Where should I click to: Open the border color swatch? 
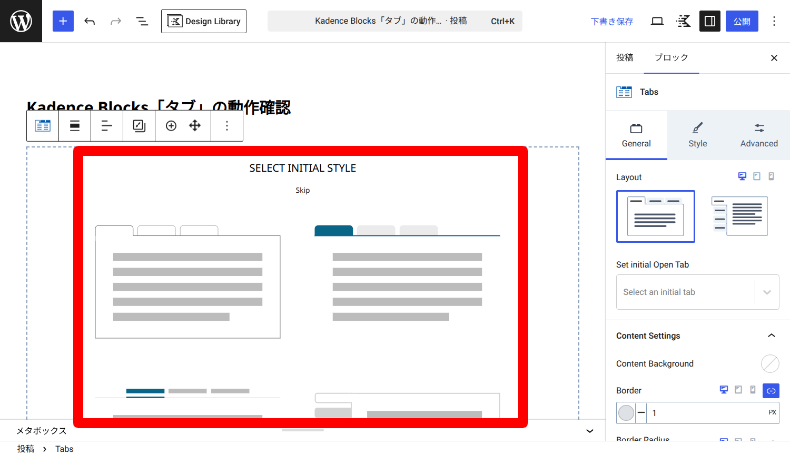click(626, 413)
